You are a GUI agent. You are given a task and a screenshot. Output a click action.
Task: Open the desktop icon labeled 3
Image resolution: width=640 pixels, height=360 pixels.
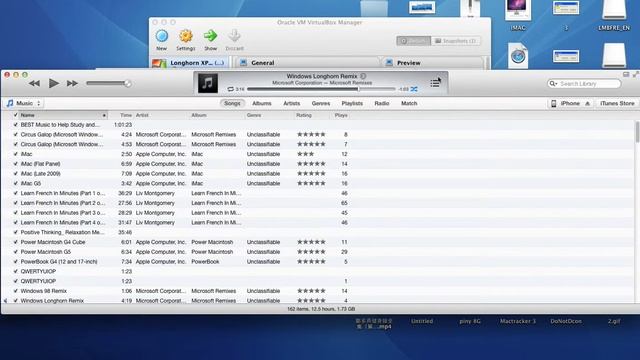click(x=566, y=16)
